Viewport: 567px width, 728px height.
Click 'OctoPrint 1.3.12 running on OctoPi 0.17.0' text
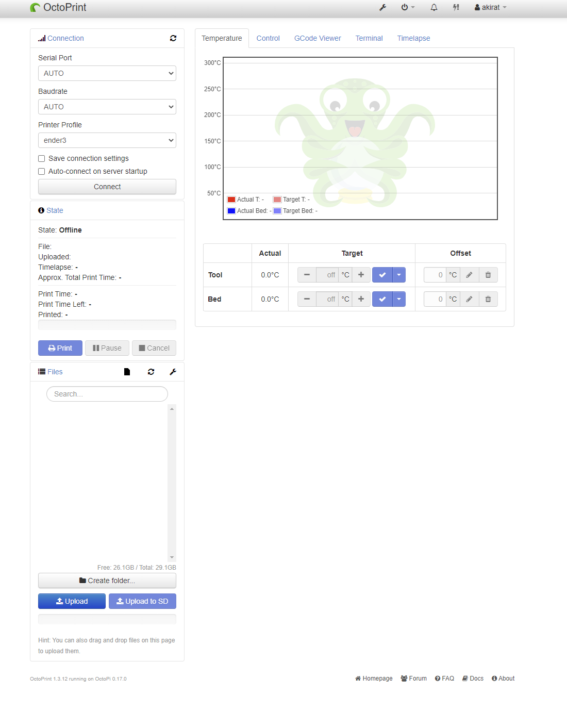78,679
